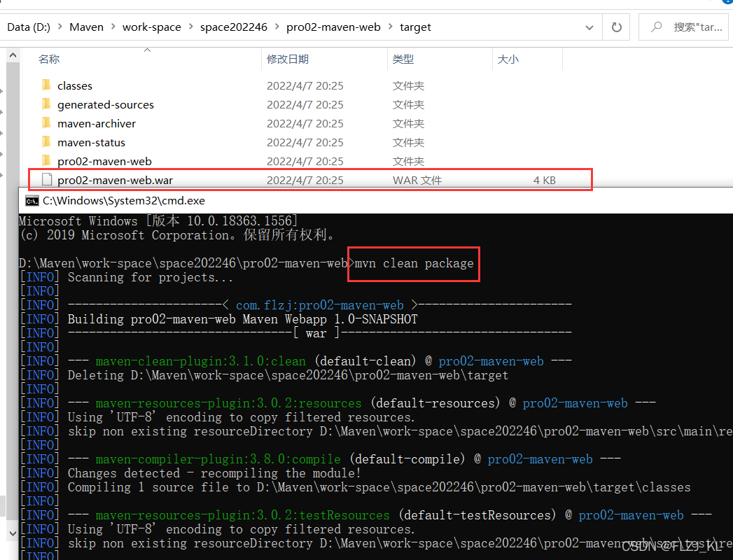The width and height of the screenshot is (733, 560).
Task: Click the maven-archiver folder icon
Action: tap(46, 123)
